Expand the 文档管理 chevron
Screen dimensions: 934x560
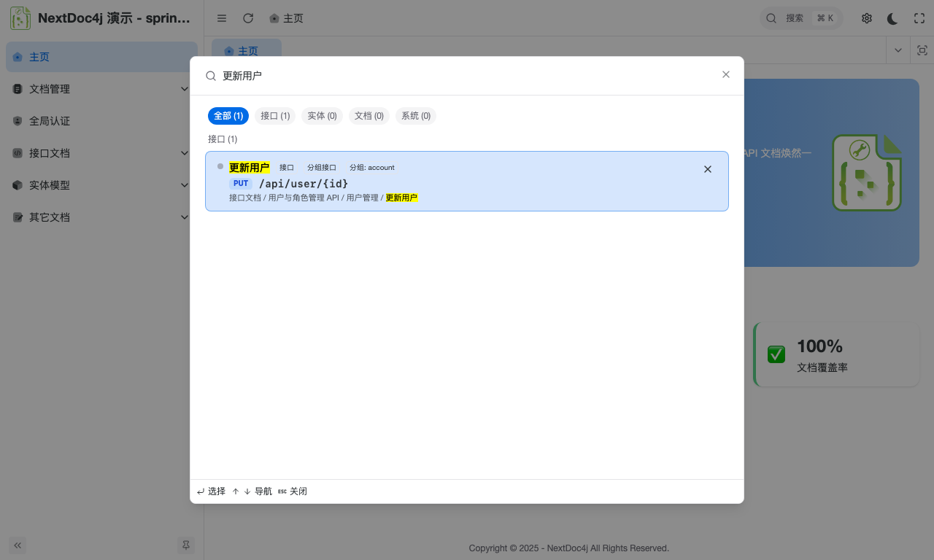(x=185, y=89)
